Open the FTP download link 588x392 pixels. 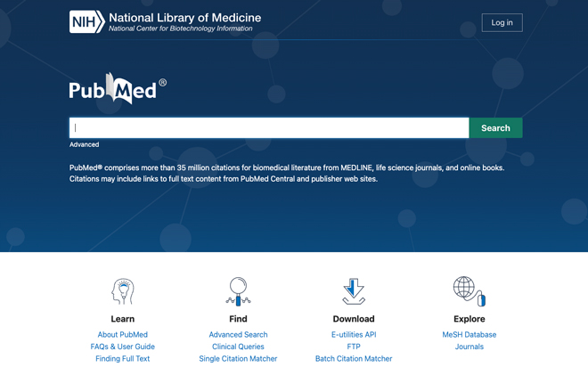tap(354, 347)
